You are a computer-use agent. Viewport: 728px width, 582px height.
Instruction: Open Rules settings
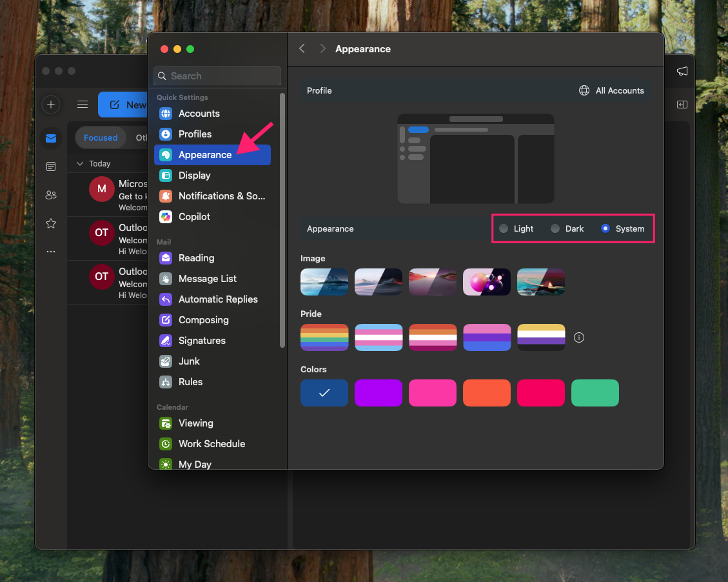(x=212, y=382)
